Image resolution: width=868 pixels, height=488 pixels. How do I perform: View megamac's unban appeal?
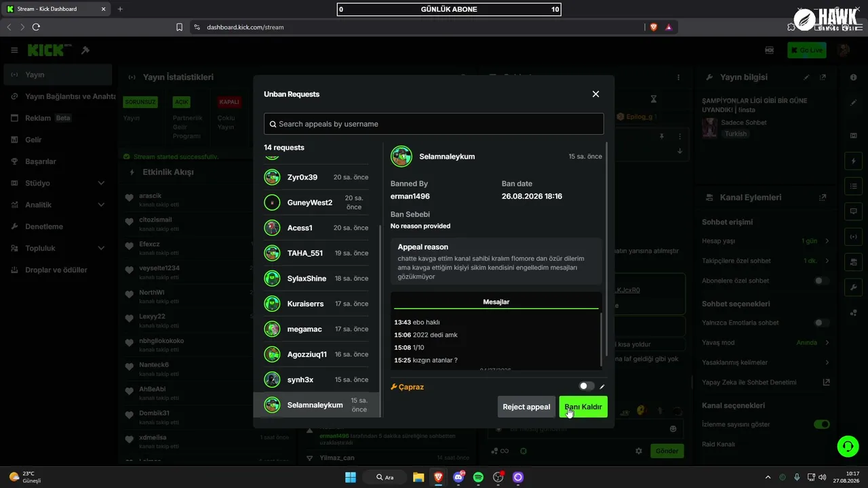tap(317, 329)
